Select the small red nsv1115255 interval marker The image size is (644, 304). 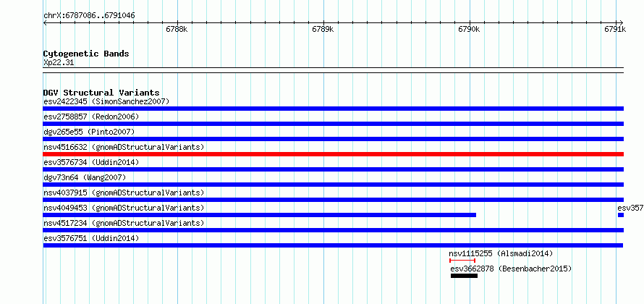462,261
